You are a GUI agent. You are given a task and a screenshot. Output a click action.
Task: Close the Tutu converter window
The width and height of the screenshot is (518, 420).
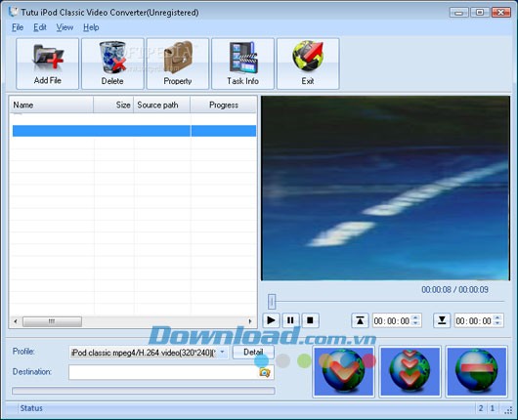(x=500, y=13)
